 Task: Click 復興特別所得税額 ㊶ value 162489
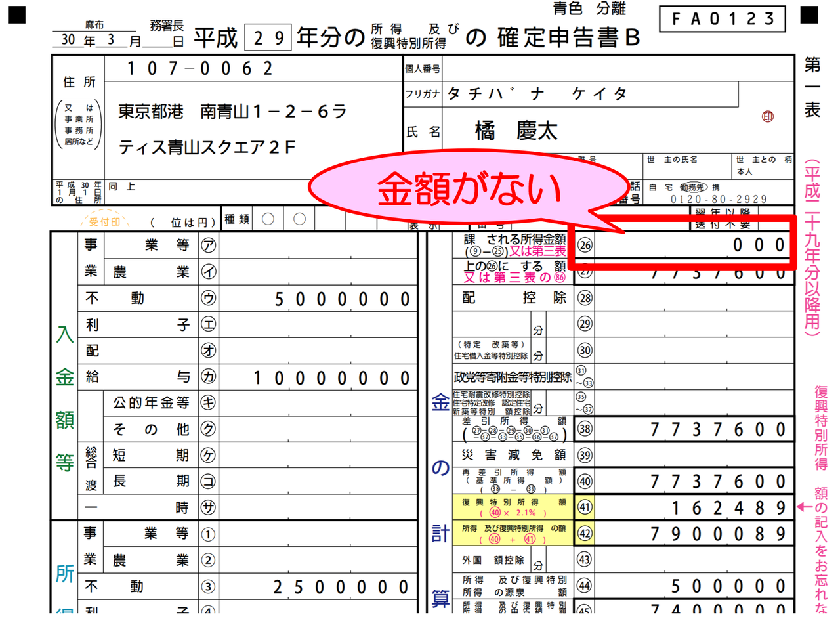pos(728,508)
